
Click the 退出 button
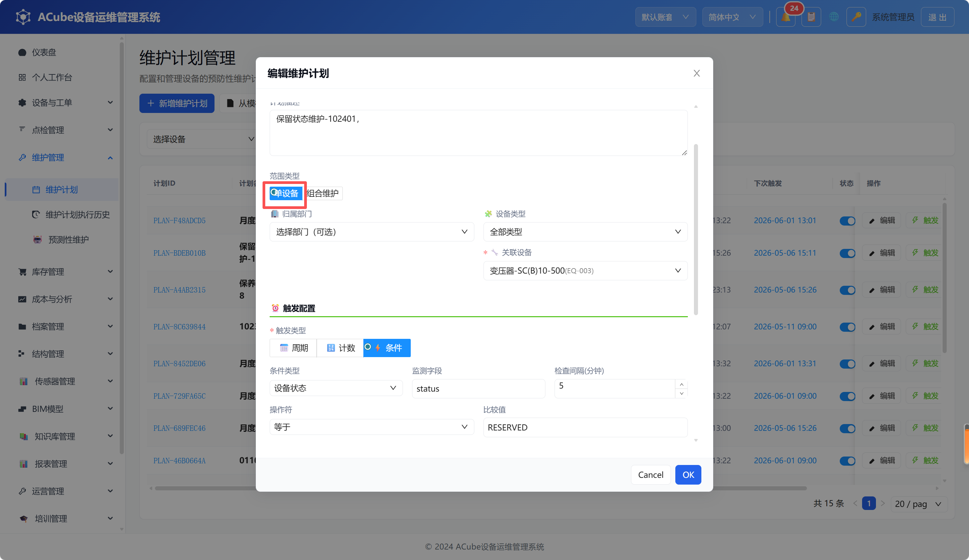pyautogui.click(x=937, y=17)
